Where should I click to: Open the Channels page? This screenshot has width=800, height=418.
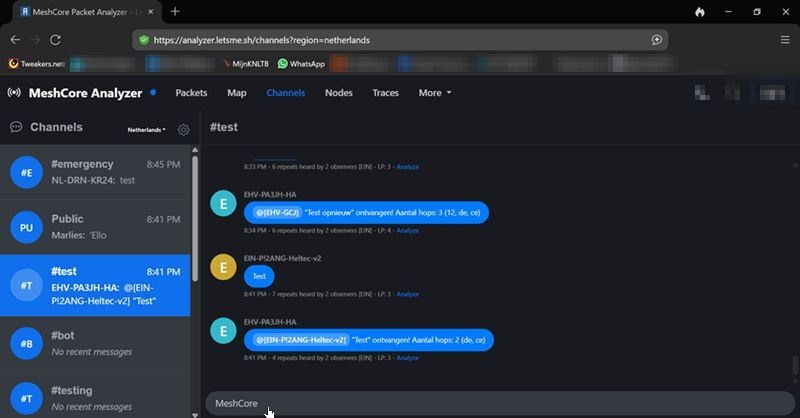pyautogui.click(x=286, y=93)
